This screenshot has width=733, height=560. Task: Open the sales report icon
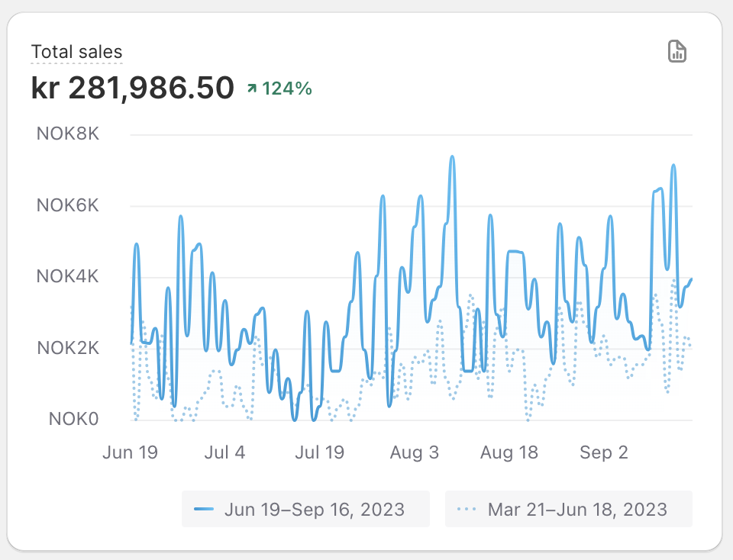(676, 52)
